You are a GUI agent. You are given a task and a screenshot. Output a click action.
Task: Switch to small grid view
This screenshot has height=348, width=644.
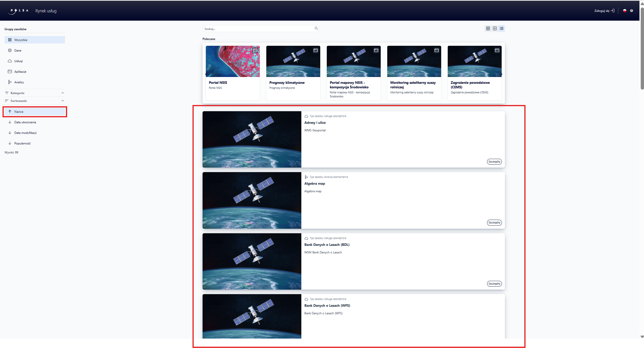pos(488,28)
